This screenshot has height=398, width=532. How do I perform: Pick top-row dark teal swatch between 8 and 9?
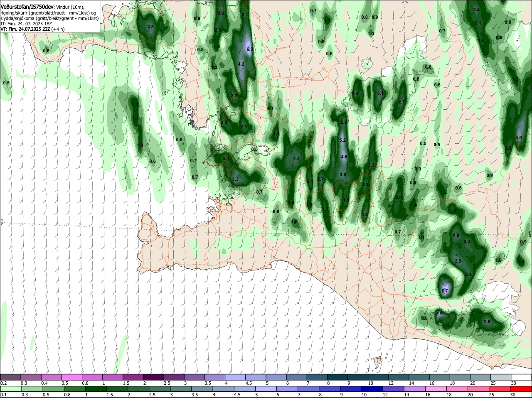click(x=337, y=377)
